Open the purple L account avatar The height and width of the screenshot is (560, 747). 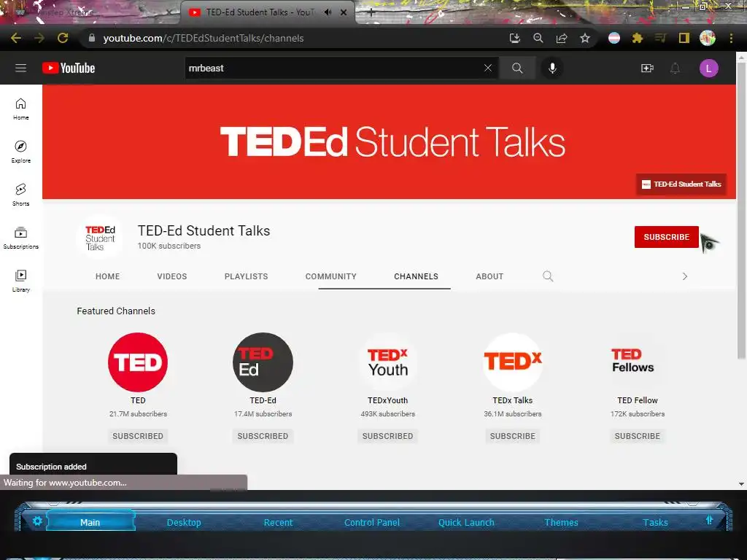(x=708, y=69)
